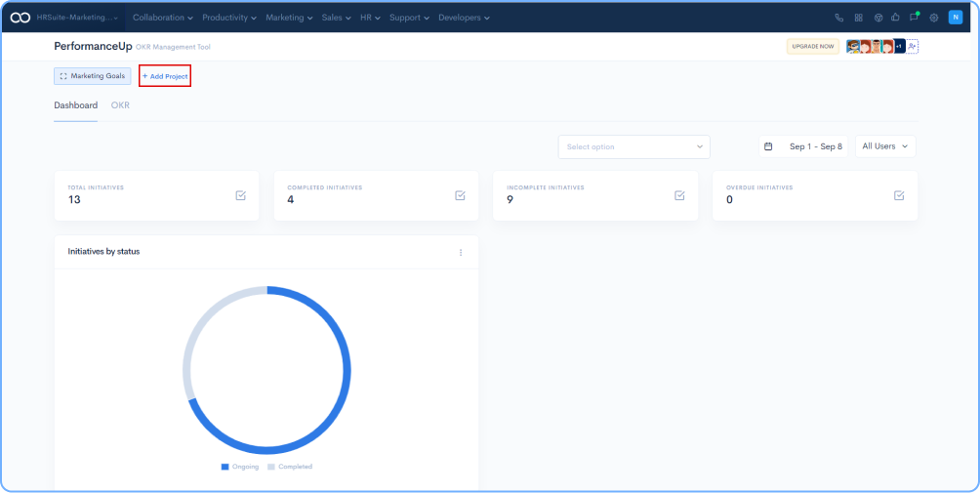Open the apps grid icon

point(858,18)
